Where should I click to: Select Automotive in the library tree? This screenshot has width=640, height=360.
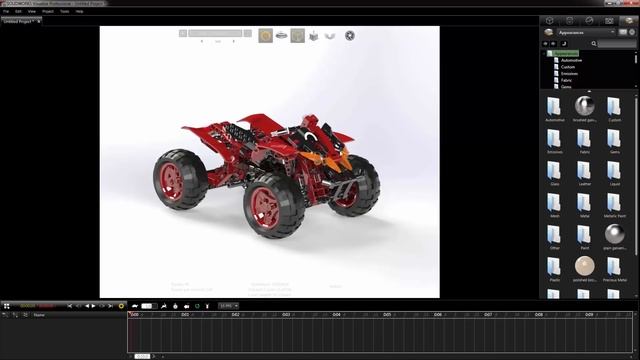point(571,60)
